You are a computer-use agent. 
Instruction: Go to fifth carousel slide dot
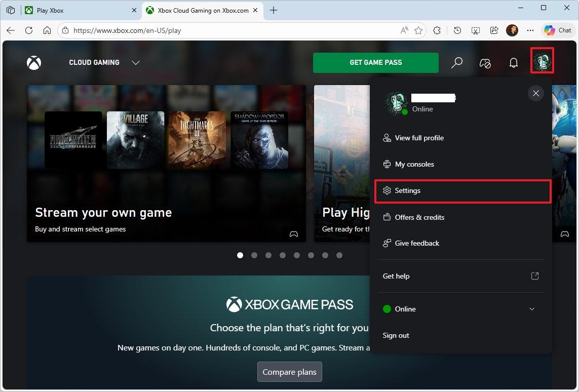click(x=296, y=255)
